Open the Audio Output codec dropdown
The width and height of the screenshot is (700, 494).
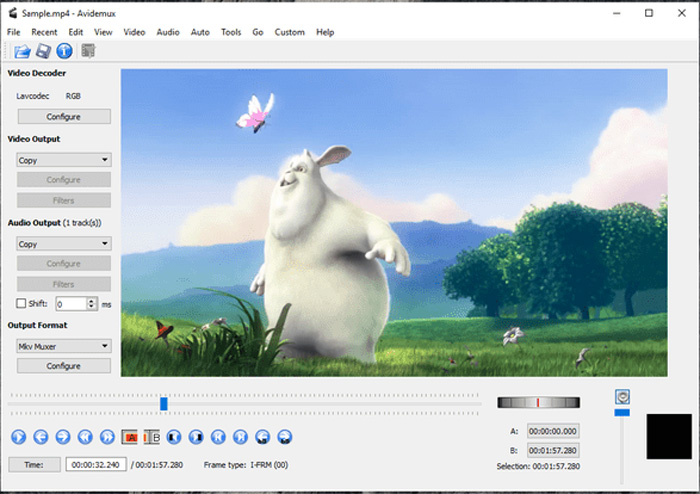click(64, 244)
